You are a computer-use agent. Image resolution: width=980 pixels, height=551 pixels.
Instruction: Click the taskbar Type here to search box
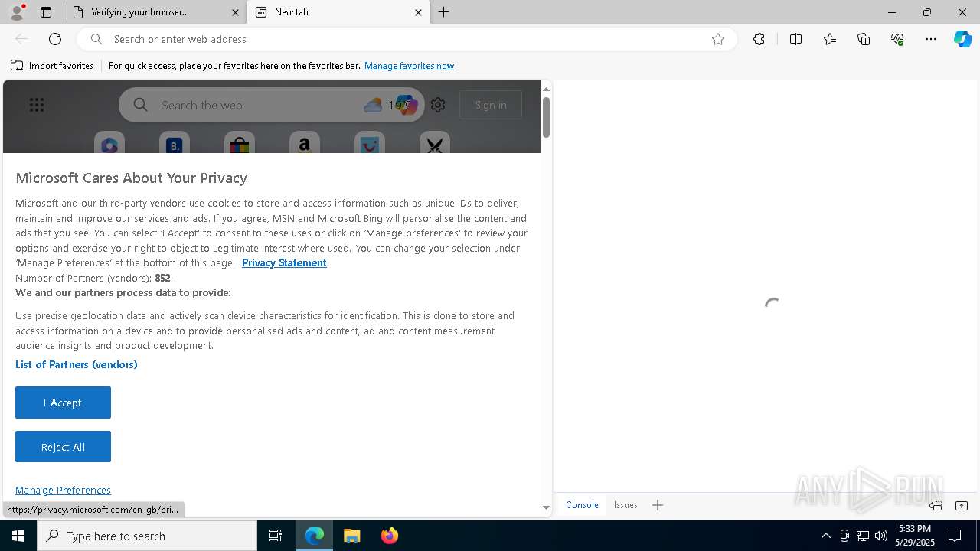147,536
